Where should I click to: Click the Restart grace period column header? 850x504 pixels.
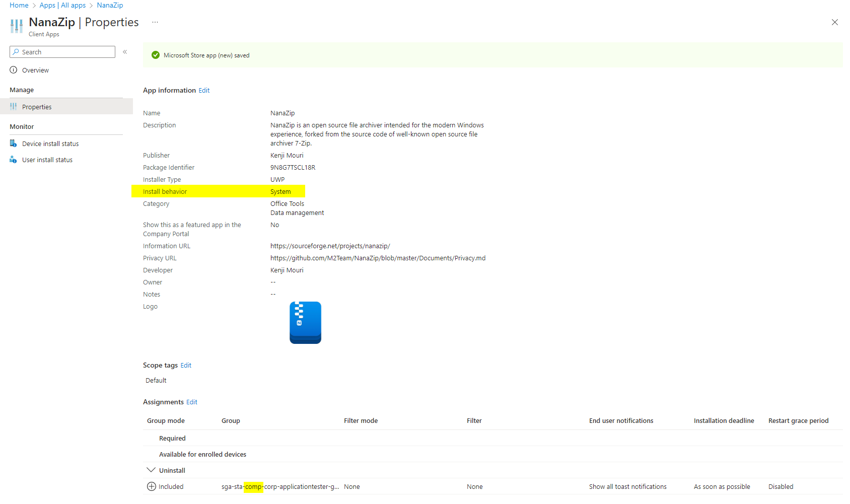click(798, 421)
